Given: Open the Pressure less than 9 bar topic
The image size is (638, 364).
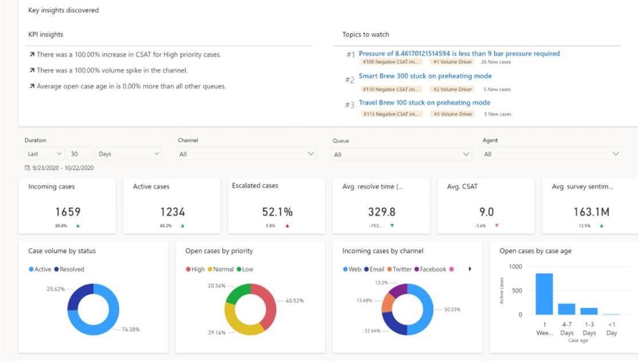Looking at the screenshot, I should (459, 54).
